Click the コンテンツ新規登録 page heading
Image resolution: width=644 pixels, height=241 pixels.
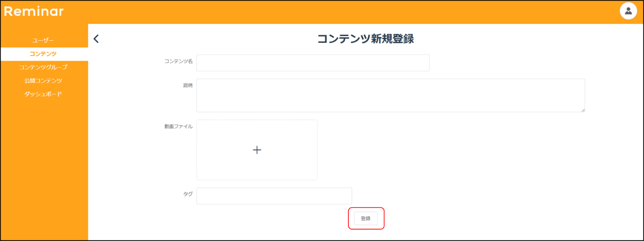click(x=365, y=39)
